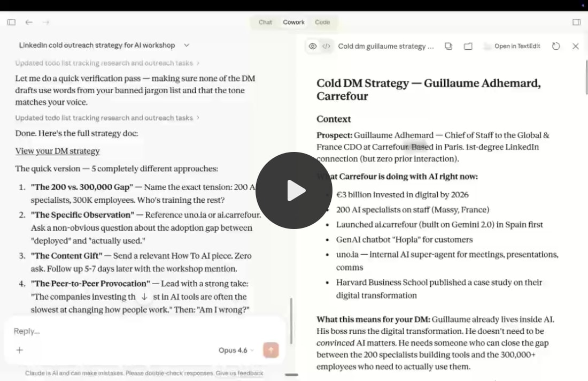
Task: Click "The Content Gift" text
Action: [x=66, y=256]
